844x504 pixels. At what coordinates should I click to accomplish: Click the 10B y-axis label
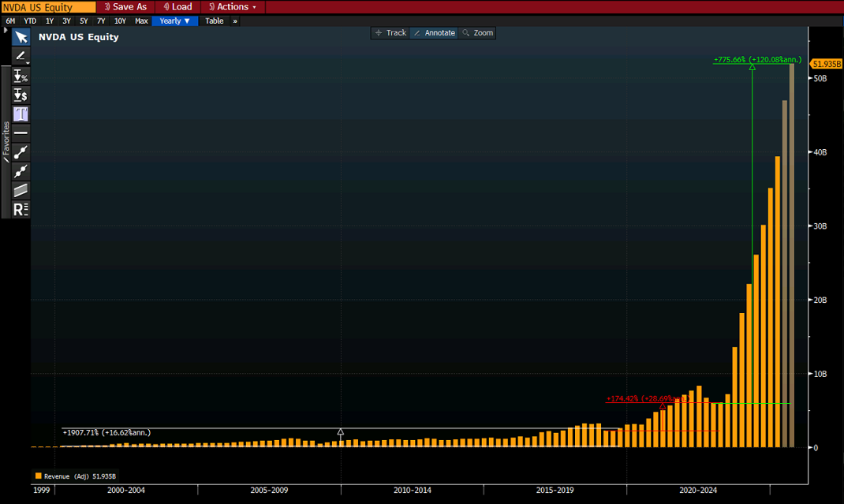820,374
